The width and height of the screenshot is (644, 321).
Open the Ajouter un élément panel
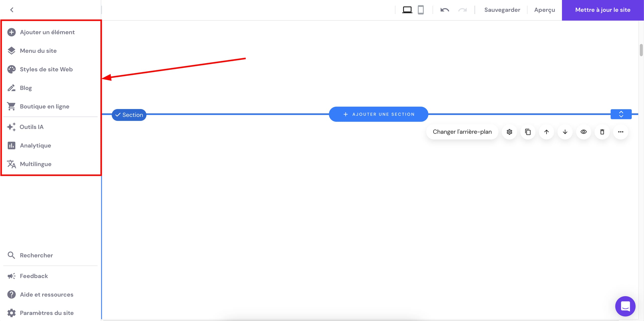coord(47,32)
